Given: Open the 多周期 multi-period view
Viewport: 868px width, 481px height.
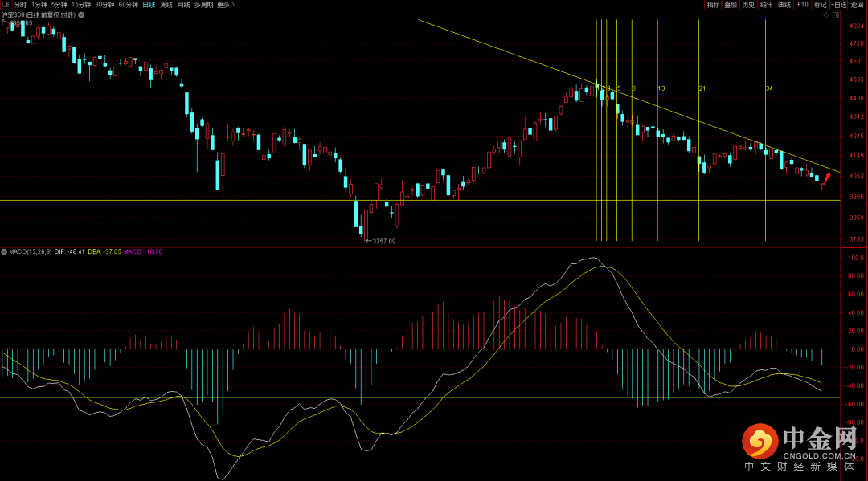Looking at the screenshot, I should pyautogui.click(x=203, y=5).
